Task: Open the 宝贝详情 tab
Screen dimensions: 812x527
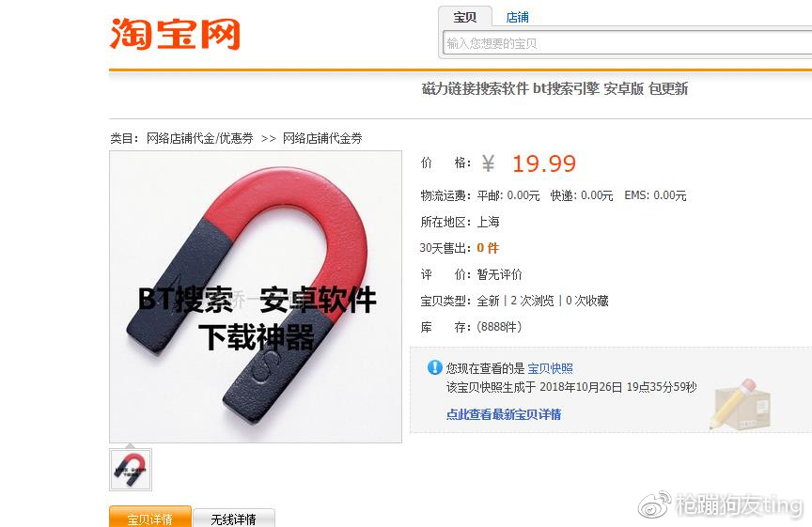Action: 150,519
